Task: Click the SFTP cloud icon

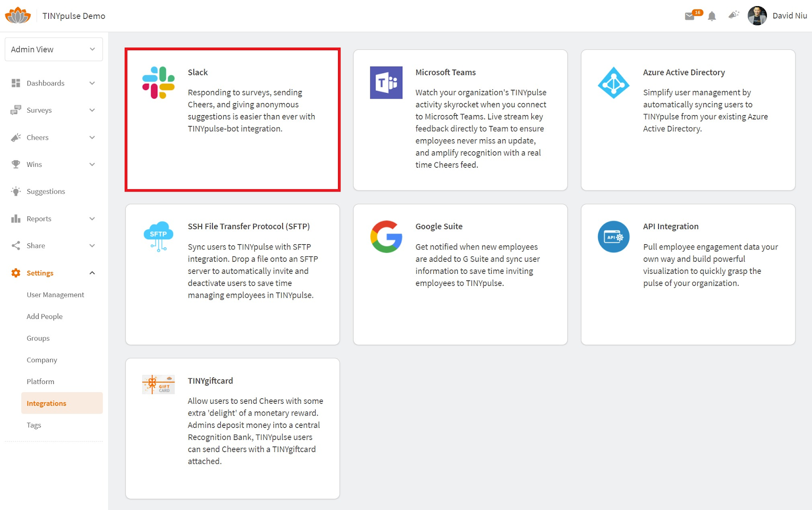Action: click(x=158, y=237)
